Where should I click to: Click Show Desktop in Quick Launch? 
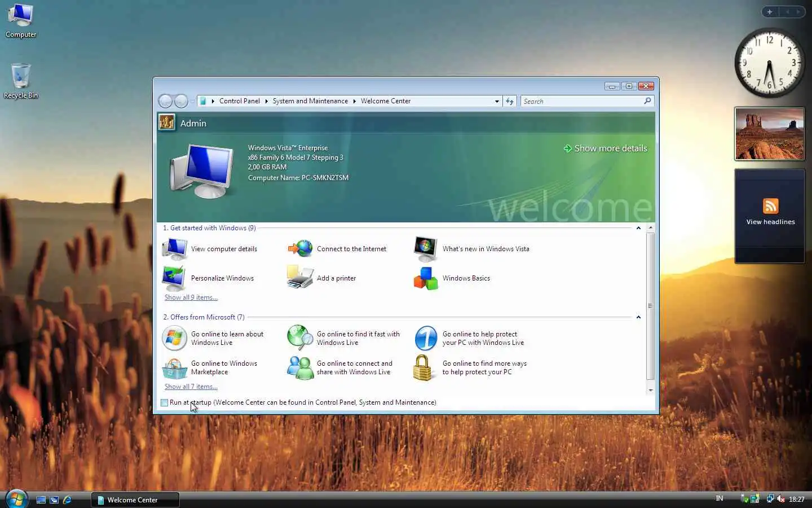pos(41,500)
